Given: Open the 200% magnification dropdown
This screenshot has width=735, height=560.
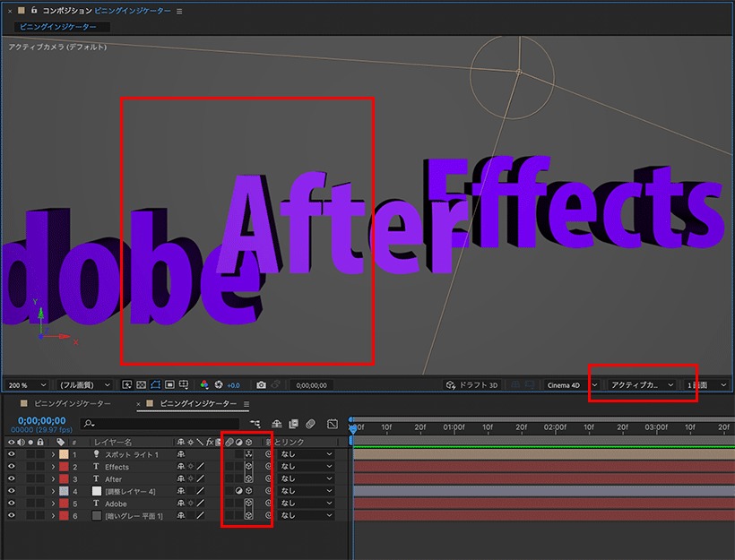Looking at the screenshot, I should (x=27, y=384).
